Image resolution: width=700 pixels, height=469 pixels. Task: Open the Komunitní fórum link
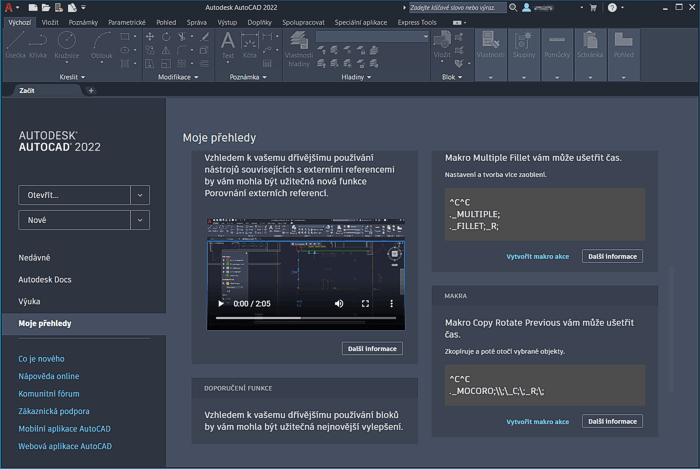click(49, 394)
